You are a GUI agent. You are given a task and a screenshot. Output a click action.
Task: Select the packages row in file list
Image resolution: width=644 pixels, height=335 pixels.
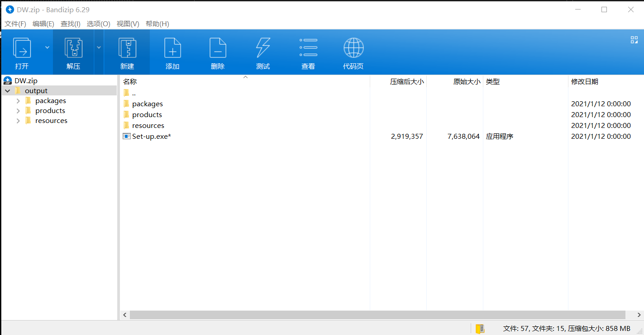point(382,104)
